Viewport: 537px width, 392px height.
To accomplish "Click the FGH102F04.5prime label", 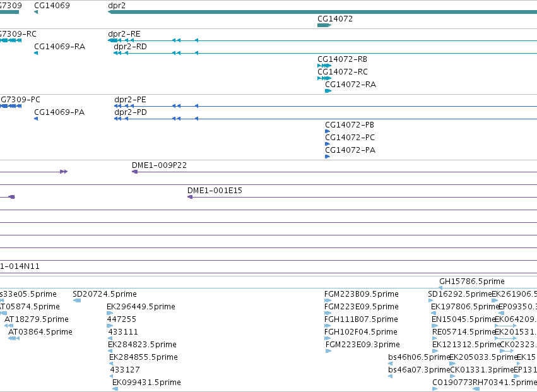I will pos(360,332).
